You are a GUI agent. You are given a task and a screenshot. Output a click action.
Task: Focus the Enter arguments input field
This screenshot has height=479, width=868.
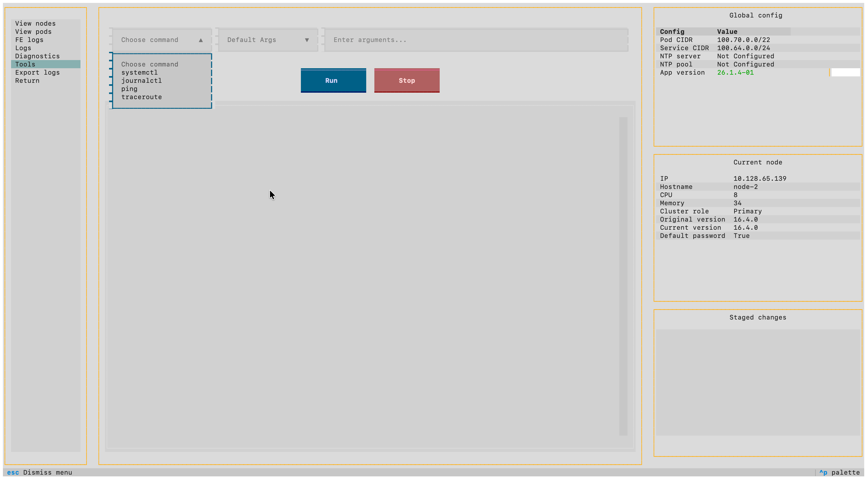476,40
